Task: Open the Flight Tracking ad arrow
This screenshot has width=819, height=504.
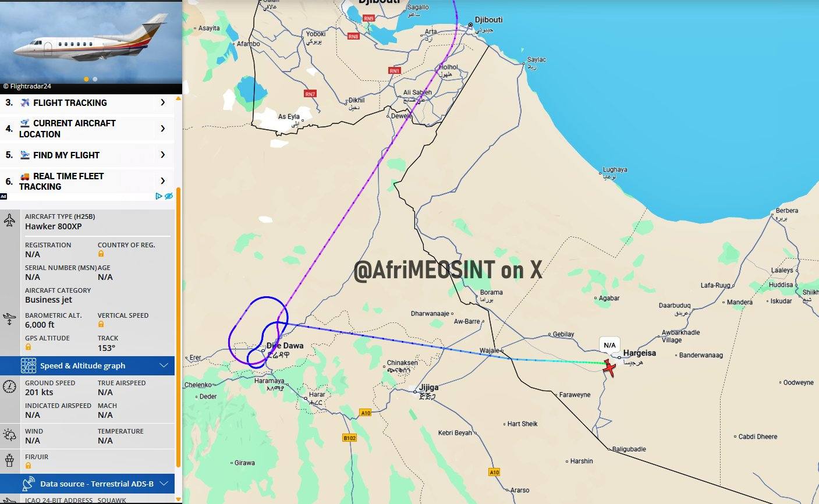Action: point(162,102)
